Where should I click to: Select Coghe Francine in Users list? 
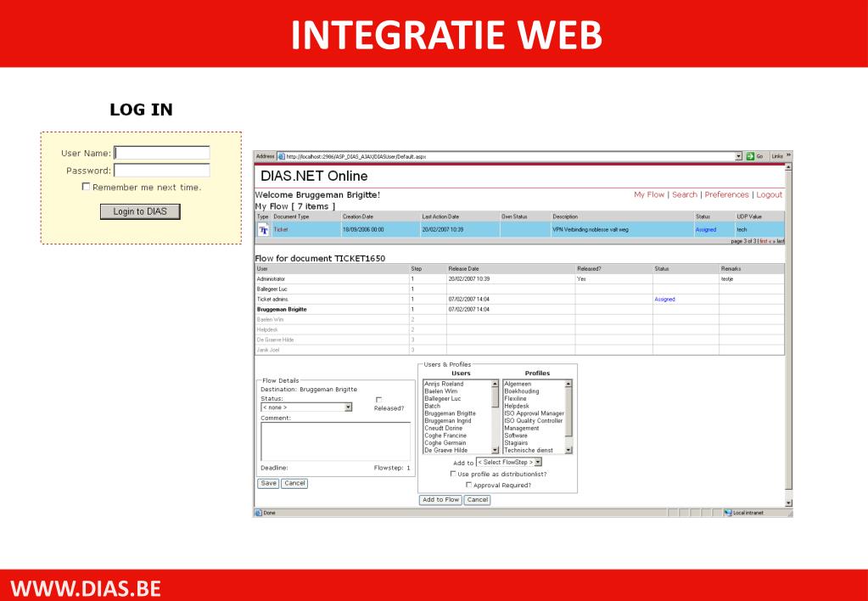click(445, 435)
